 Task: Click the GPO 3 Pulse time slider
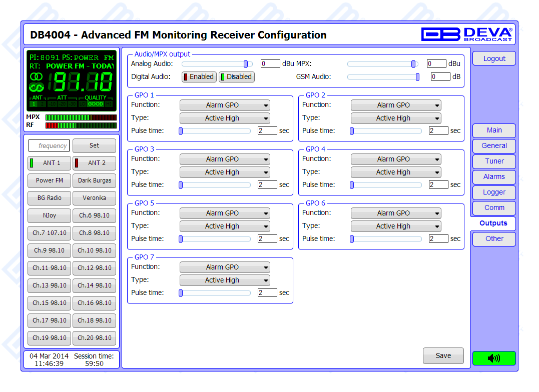216,185
